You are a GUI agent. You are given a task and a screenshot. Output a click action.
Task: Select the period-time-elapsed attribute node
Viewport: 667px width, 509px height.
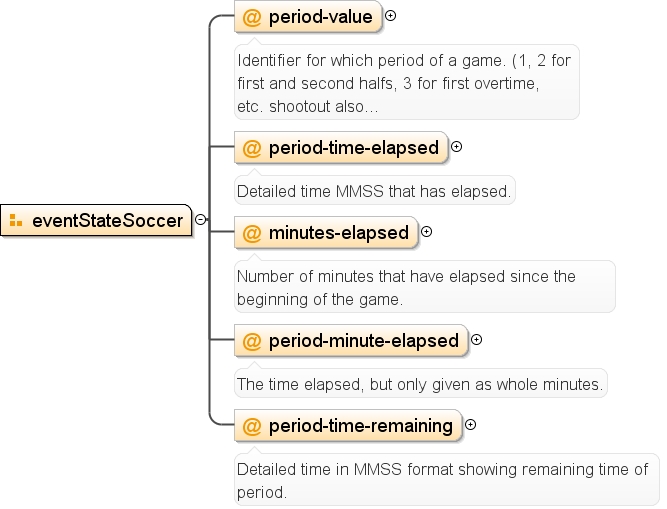(341, 148)
